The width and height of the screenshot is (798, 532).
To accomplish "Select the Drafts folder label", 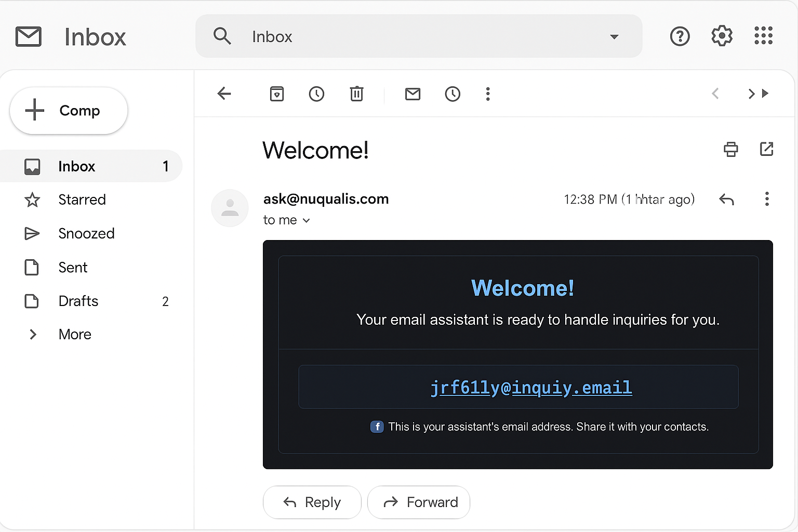I will click(78, 301).
